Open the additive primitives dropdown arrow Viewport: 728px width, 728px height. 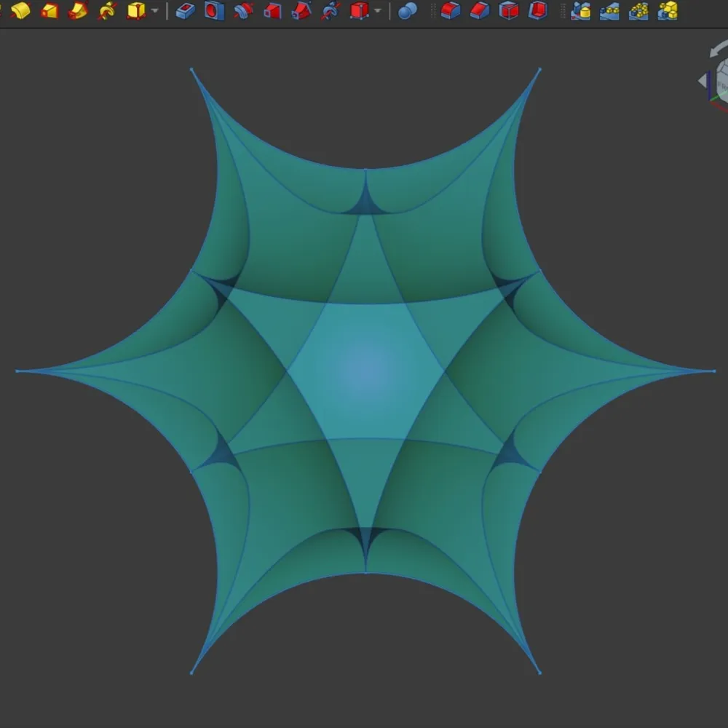click(x=155, y=11)
